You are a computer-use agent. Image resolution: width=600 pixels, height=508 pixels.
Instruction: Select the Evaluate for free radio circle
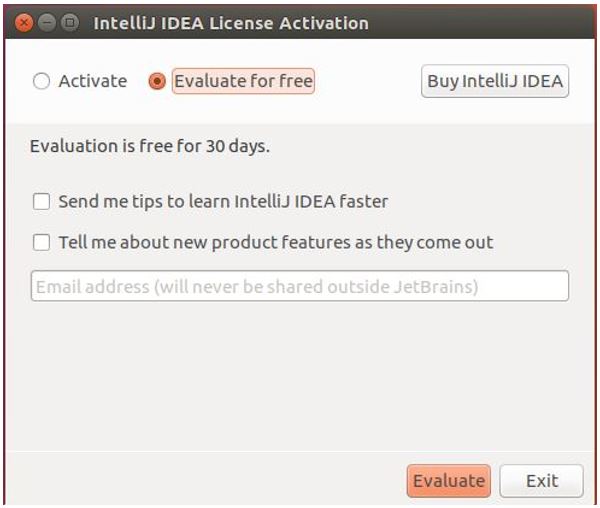pyautogui.click(x=157, y=81)
